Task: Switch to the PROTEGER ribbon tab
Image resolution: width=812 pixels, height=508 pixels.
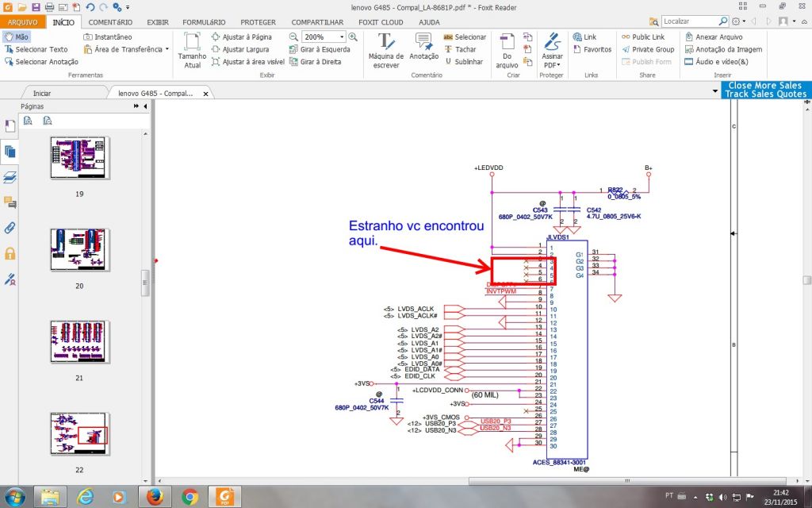Action: (258, 22)
